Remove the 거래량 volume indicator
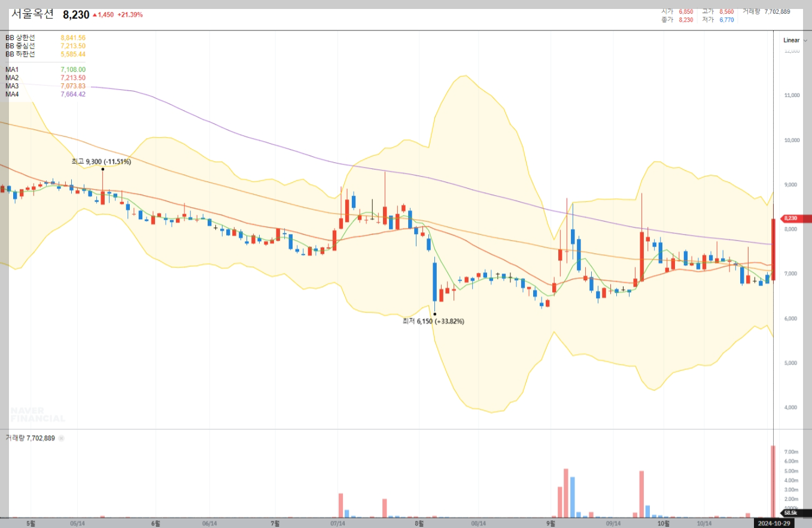The height and width of the screenshot is (528, 812). [61, 438]
